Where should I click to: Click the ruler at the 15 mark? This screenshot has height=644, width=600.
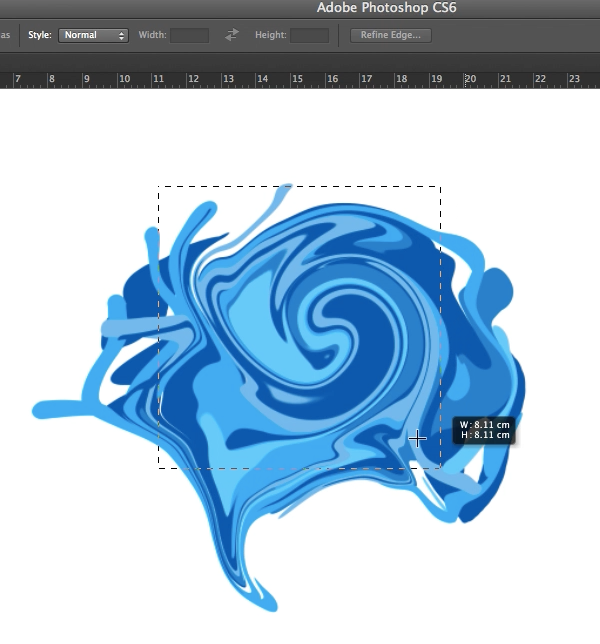click(297, 78)
